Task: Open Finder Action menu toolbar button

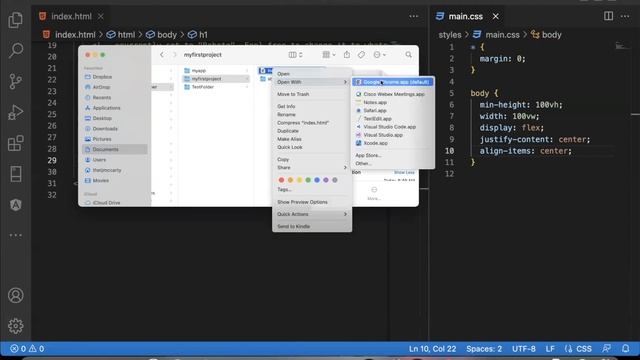Action: tap(379, 55)
